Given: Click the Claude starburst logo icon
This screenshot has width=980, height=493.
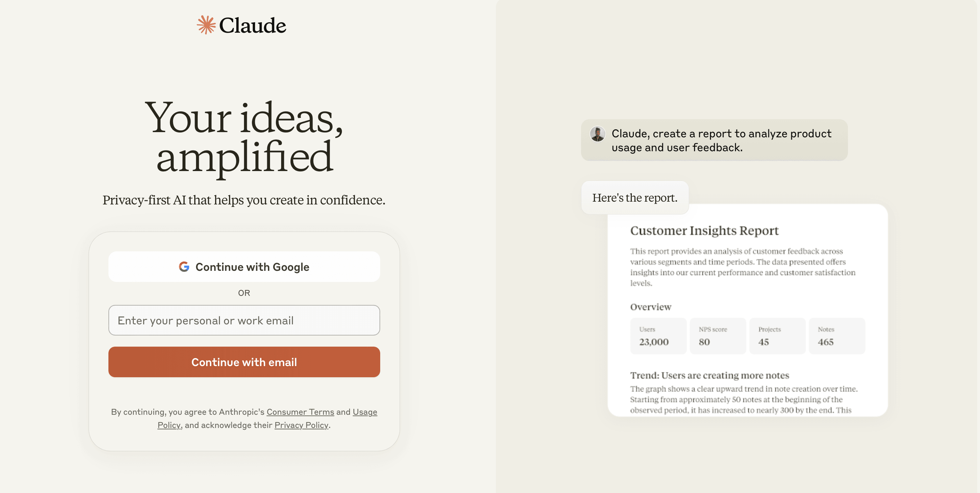Looking at the screenshot, I should [x=206, y=25].
